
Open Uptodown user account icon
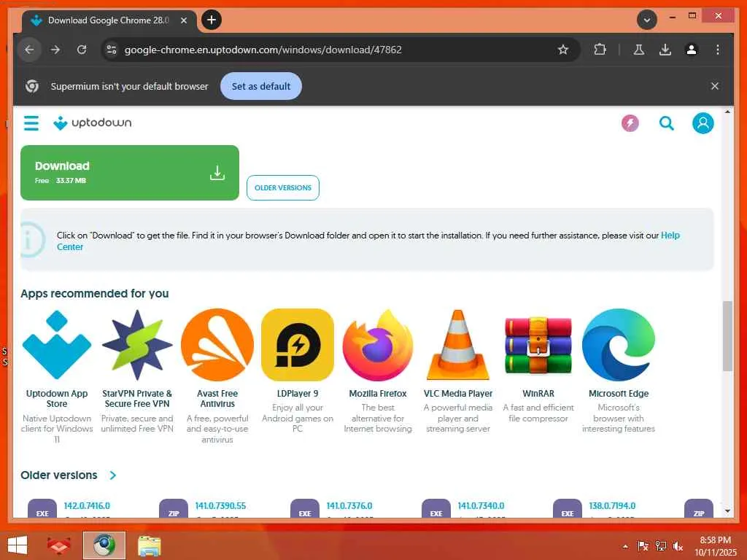703,123
